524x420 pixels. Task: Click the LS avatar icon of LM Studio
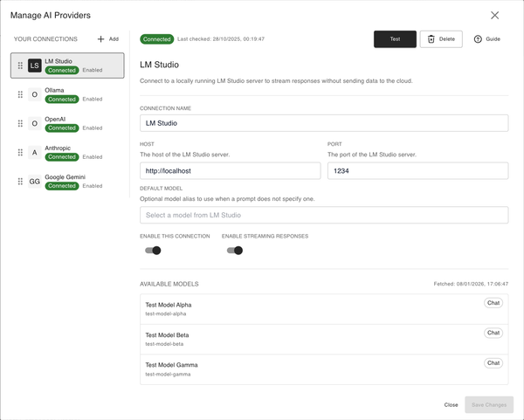(34, 65)
